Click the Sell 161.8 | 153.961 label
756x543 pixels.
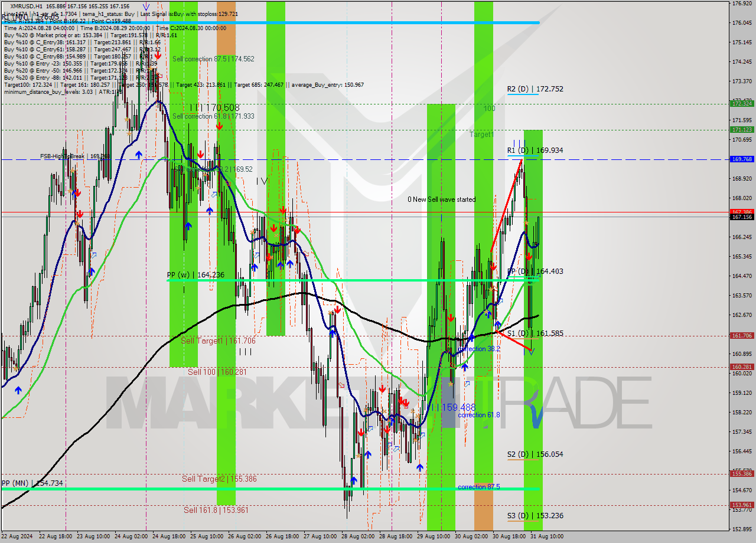[216, 511]
